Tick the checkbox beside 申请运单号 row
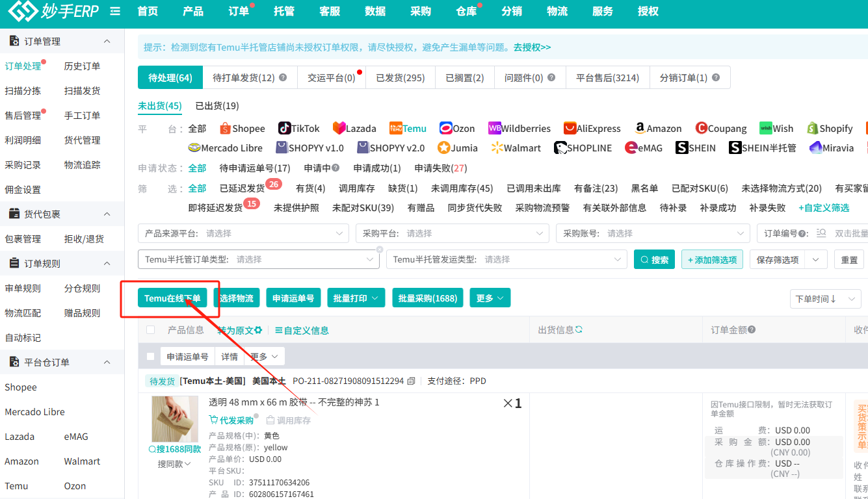 (x=151, y=357)
